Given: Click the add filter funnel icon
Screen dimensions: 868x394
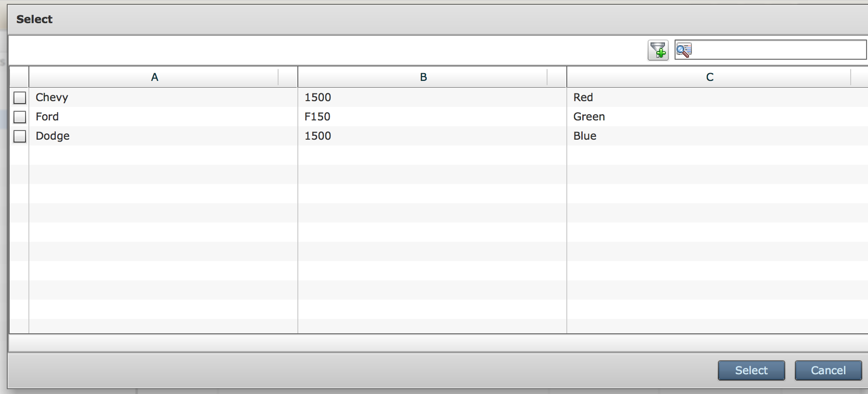Looking at the screenshot, I should click(658, 50).
